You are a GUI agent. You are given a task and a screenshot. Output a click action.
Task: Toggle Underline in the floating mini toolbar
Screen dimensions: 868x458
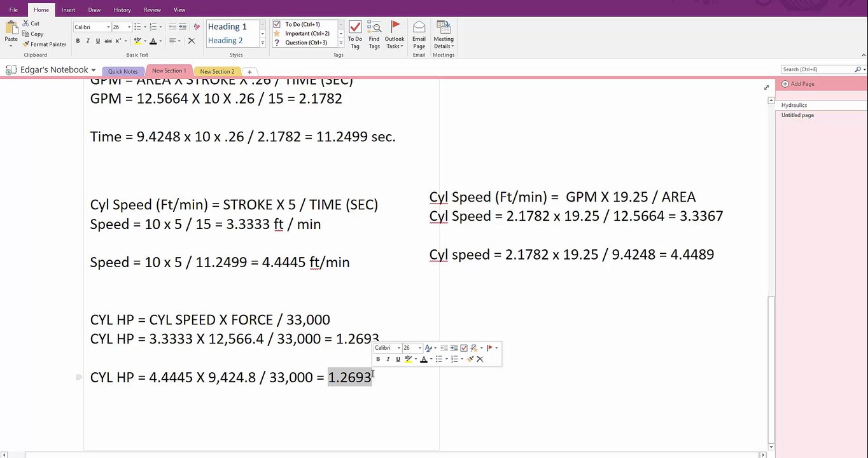tap(398, 359)
